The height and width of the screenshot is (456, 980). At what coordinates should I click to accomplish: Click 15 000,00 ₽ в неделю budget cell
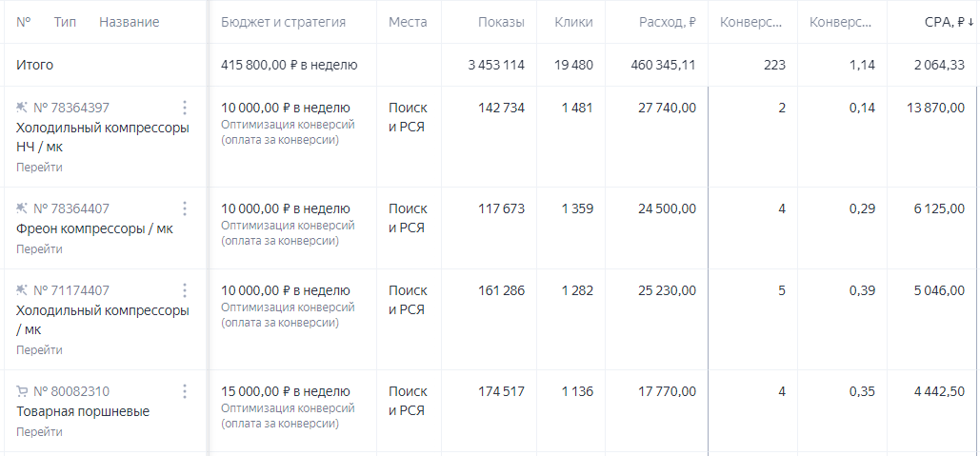pyautogui.click(x=286, y=391)
